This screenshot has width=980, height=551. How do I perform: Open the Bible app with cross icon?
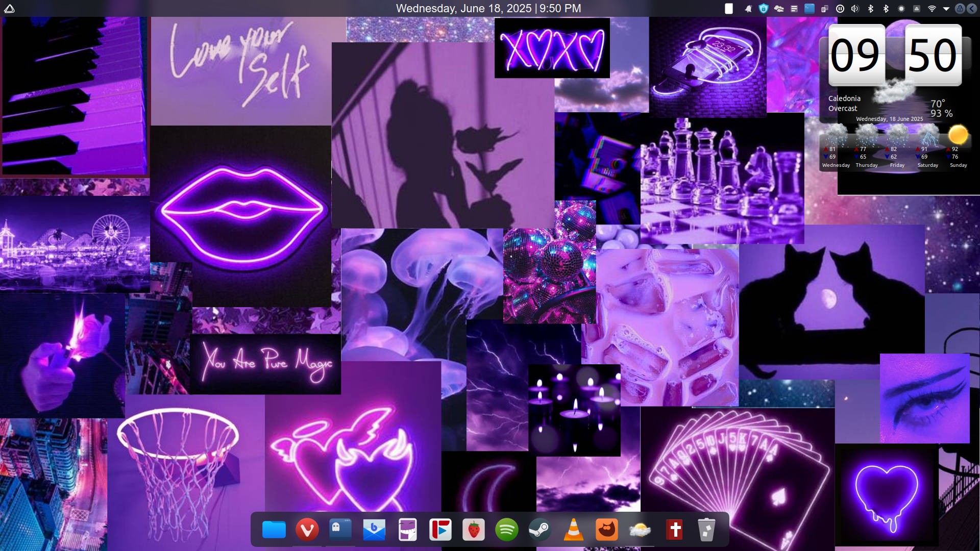[674, 530]
